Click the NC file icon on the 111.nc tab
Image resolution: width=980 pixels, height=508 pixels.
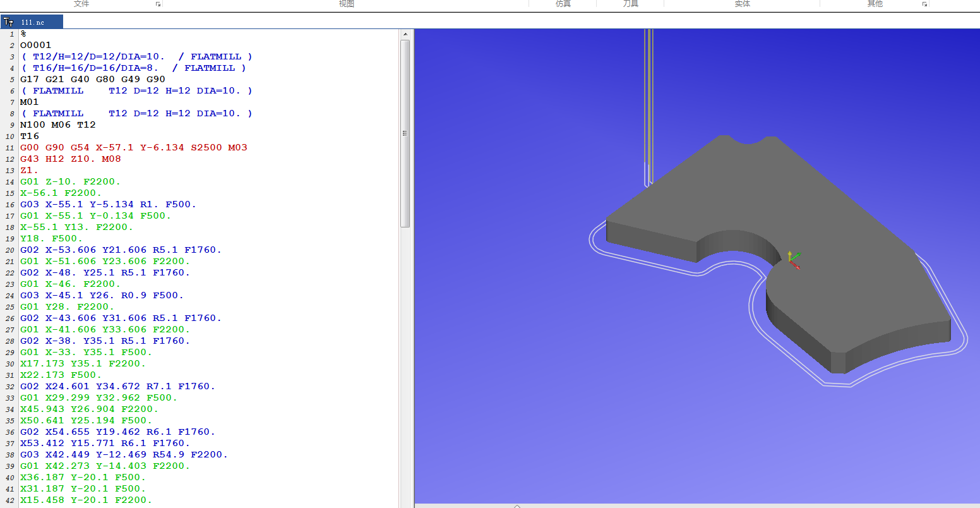click(8, 22)
